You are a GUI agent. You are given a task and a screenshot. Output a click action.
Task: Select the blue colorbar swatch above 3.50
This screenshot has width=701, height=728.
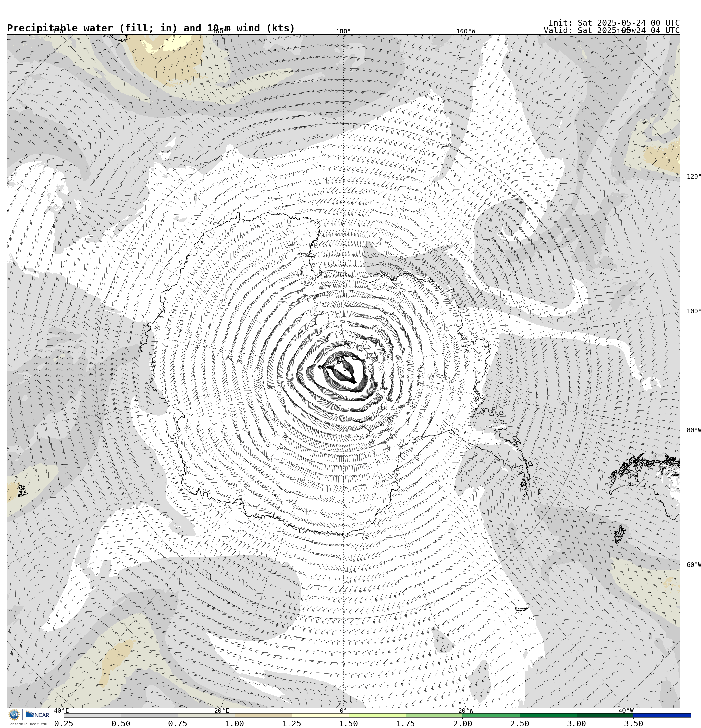(x=662, y=715)
